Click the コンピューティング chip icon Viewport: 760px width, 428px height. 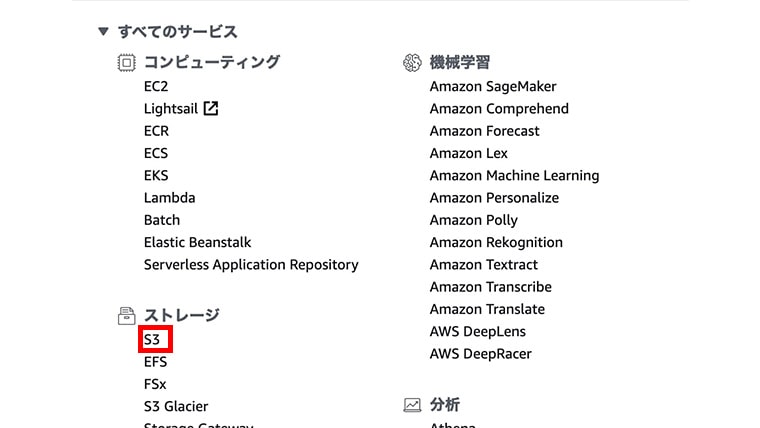pyautogui.click(x=127, y=63)
